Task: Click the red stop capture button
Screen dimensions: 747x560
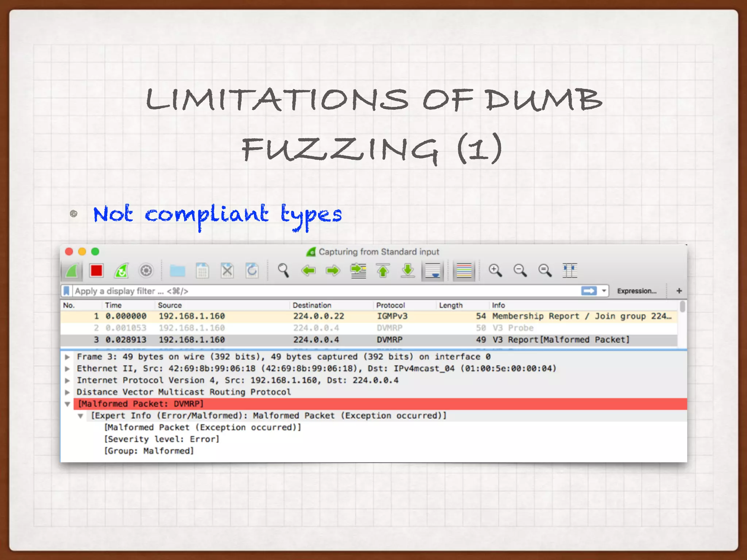Action: (x=97, y=271)
